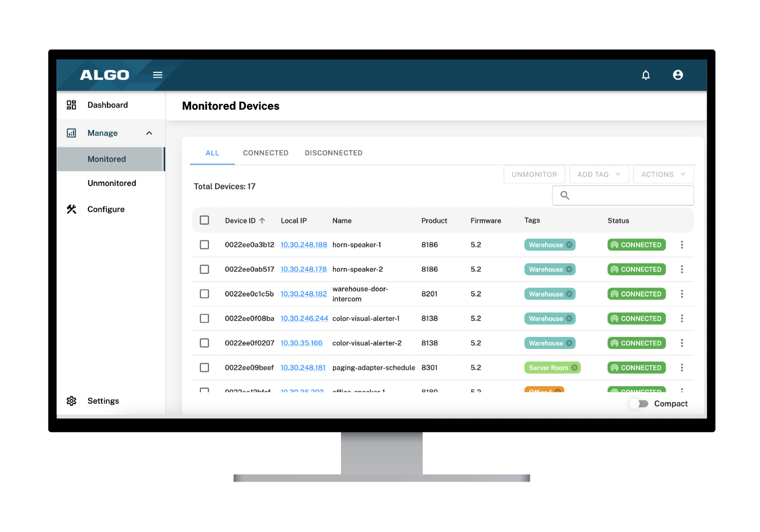This screenshot has height=532, width=760.
Task: Click the UNMONITOR button
Action: pyautogui.click(x=534, y=174)
